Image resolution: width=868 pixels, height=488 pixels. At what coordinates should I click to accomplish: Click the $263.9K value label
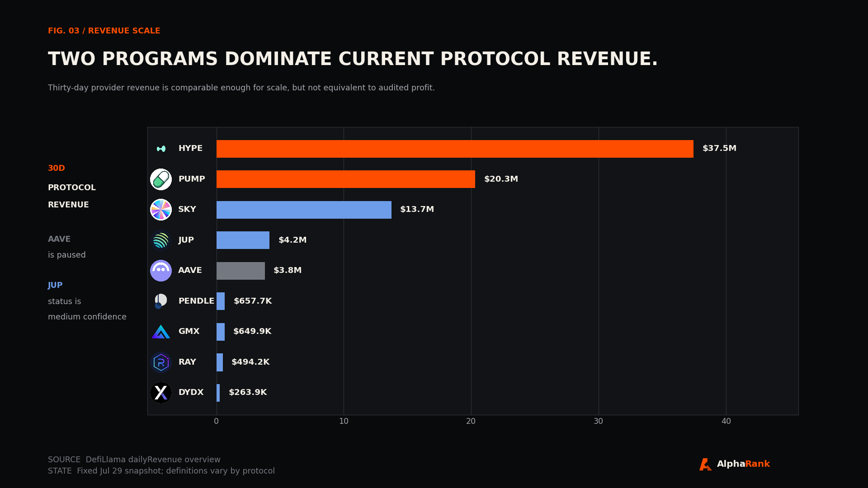click(x=248, y=392)
